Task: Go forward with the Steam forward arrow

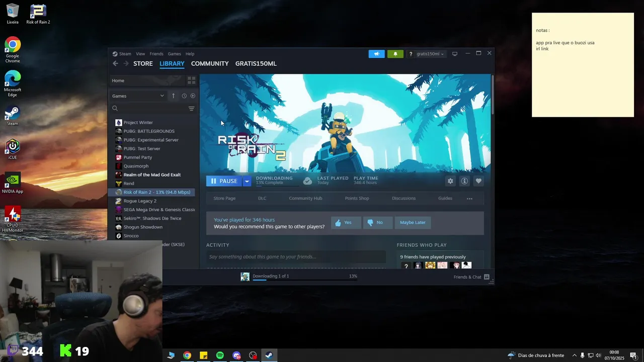Action: pyautogui.click(x=126, y=63)
